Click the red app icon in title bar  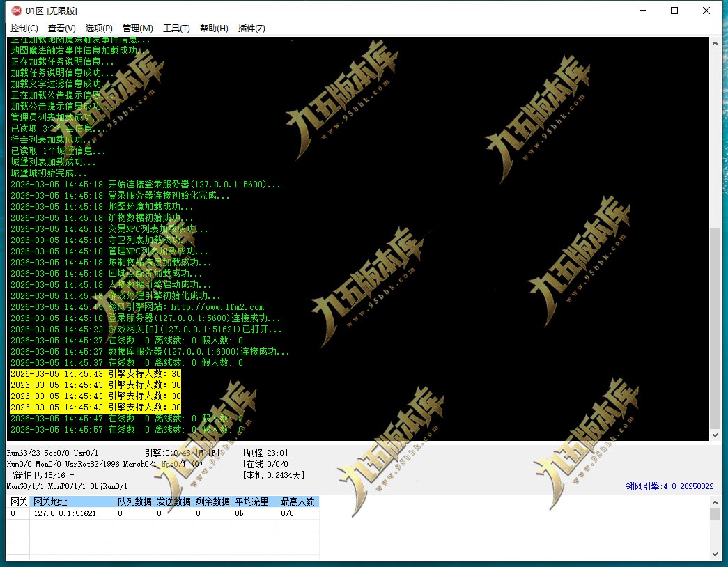(16, 10)
